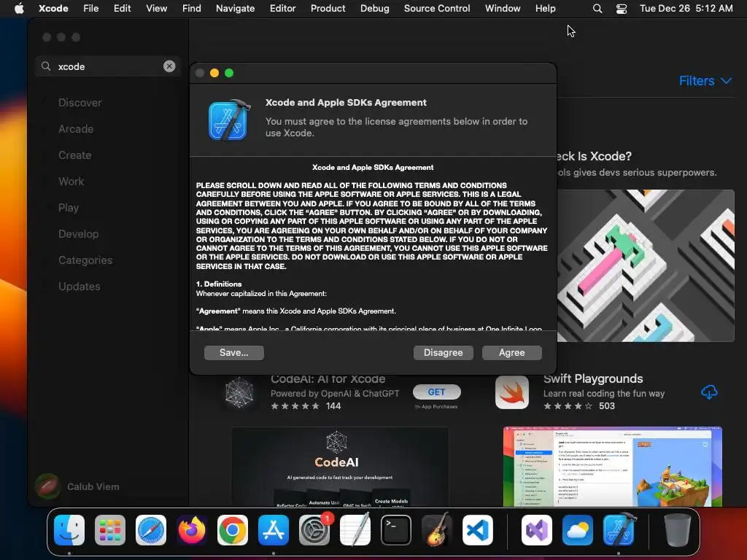This screenshot has width=747, height=560.
Task: Open Safari from the Dock
Action: pos(151,530)
